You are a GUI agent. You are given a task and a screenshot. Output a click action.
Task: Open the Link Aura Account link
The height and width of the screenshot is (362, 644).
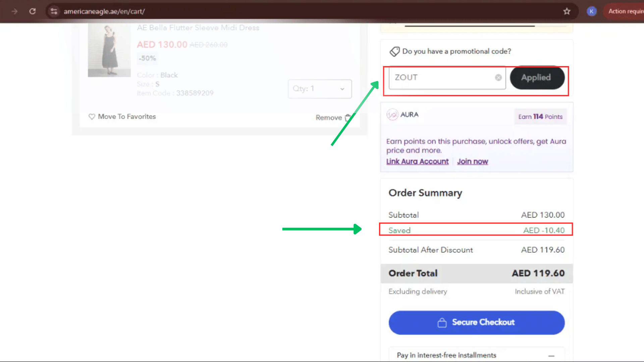click(417, 162)
